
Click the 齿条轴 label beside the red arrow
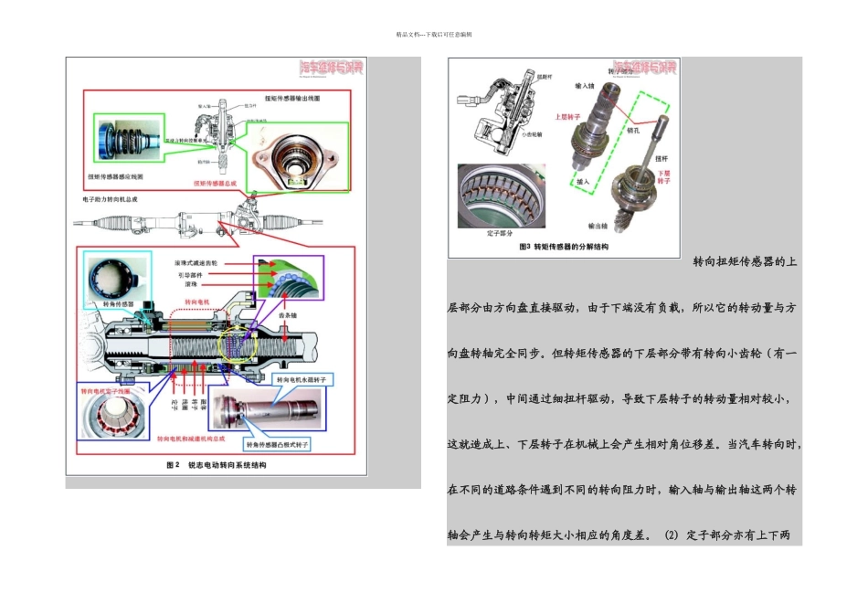pyautogui.click(x=287, y=315)
